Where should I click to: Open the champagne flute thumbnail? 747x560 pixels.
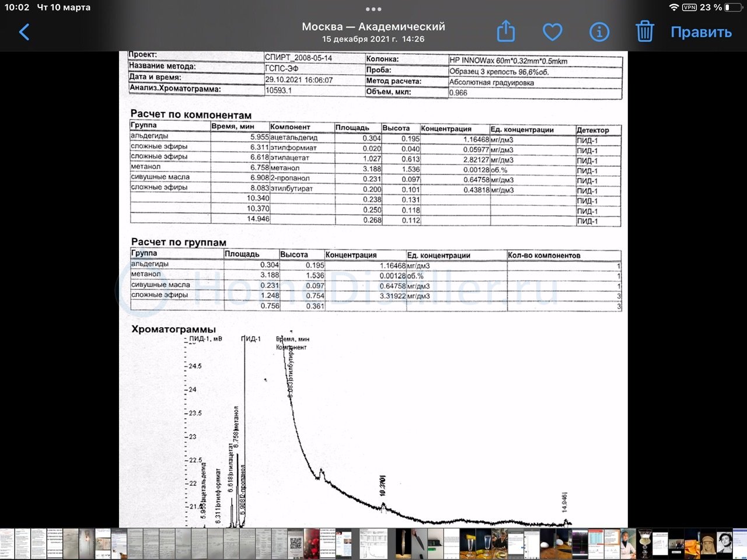(x=484, y=544)
